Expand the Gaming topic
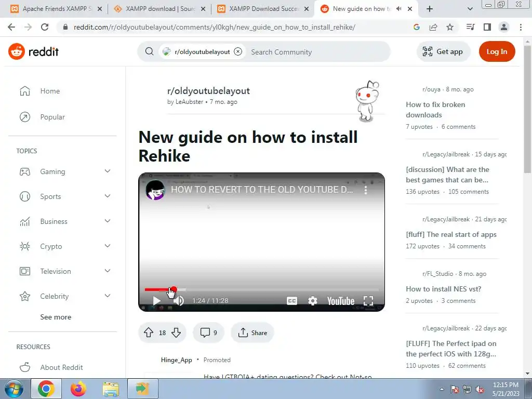Image resolution: width=532 pixels, height=399 pixels. coord(108,171)
